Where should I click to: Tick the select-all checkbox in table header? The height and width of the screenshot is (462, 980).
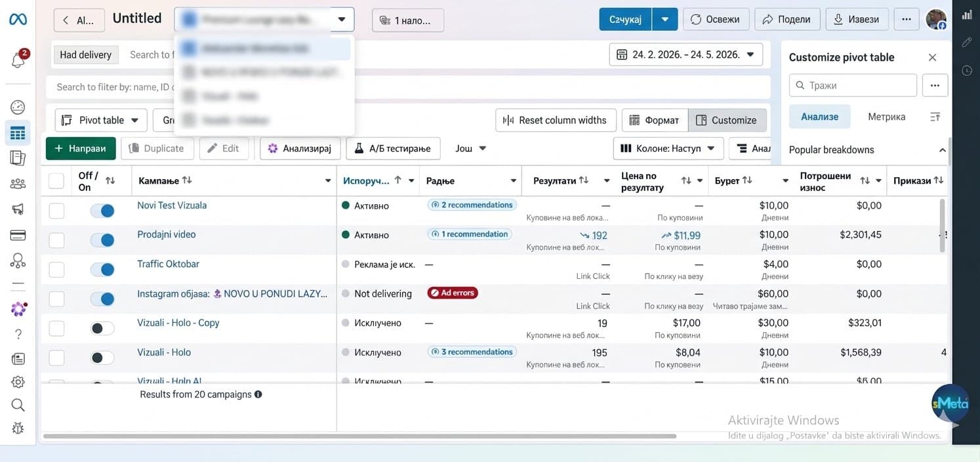point(56,180)
